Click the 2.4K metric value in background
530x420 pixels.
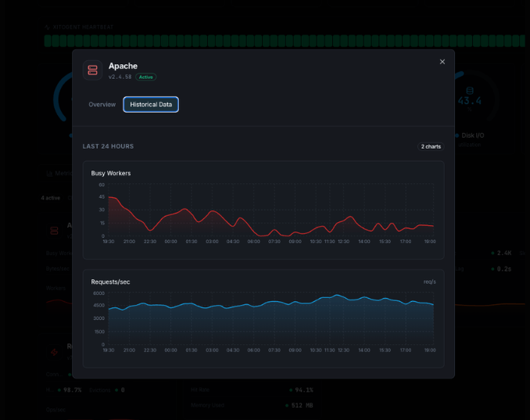(504, 253)
